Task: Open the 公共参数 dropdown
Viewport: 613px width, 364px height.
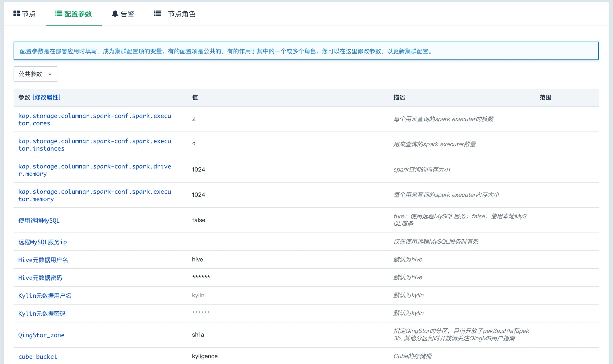Action: [x=35, y=74]
